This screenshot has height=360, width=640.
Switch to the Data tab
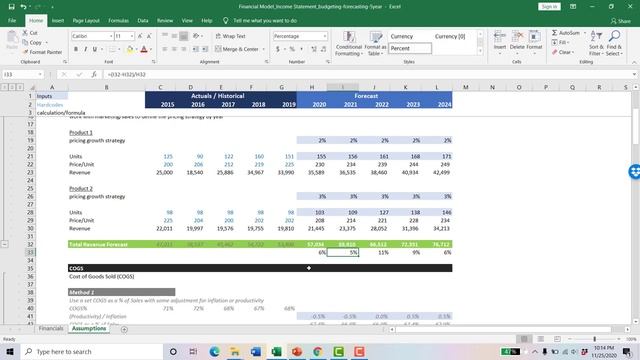[x=143, y=20]
